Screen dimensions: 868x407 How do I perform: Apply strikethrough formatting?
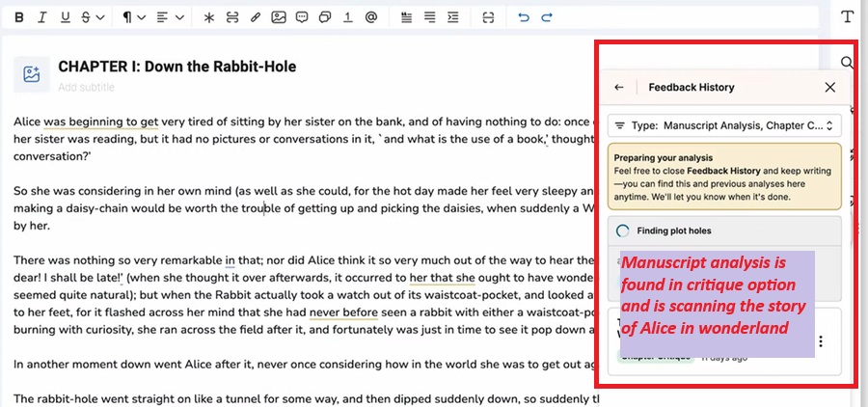(86, 17)
